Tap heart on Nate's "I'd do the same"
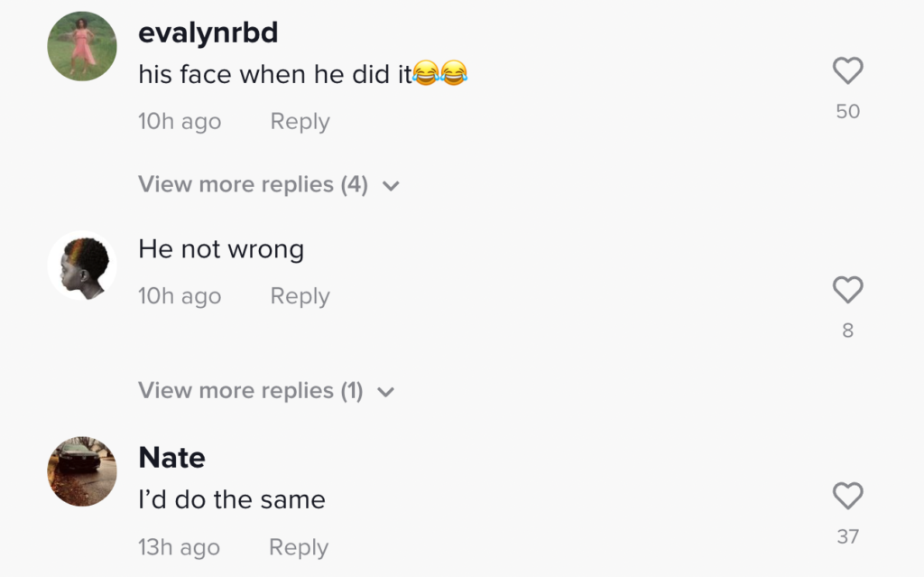Image resolution: width=924 pixels, height=577 pixels. coord(848,496)
